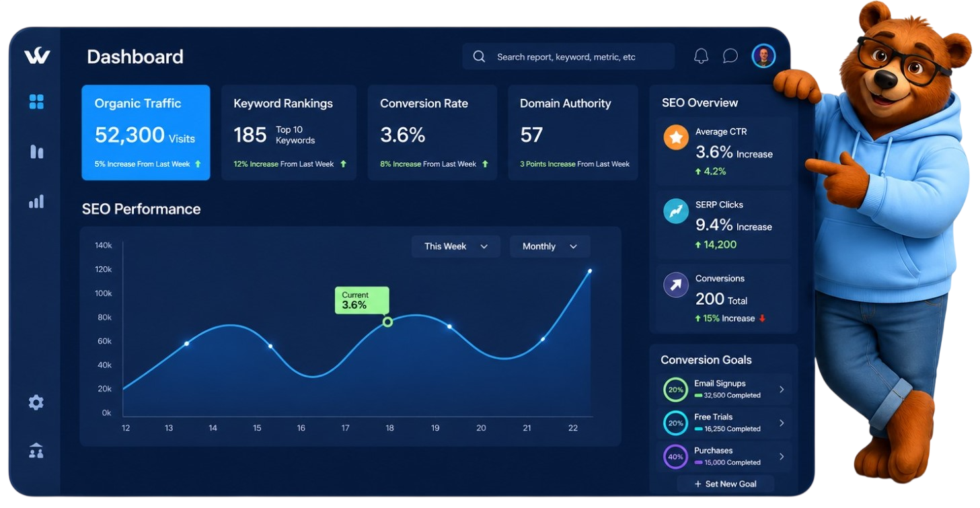
Task: Click the red down arrow under Conversions
Action: coord(762,318)
